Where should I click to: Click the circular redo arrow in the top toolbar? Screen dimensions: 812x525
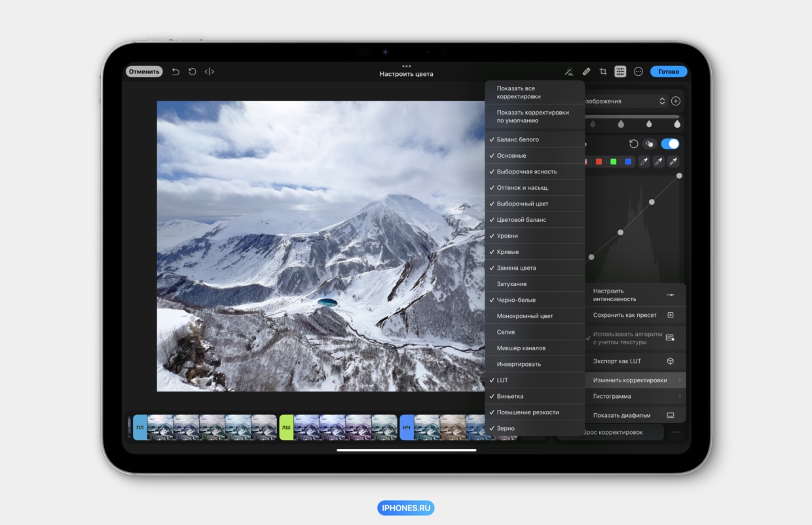pyautogui.click(x=193, y=72)
